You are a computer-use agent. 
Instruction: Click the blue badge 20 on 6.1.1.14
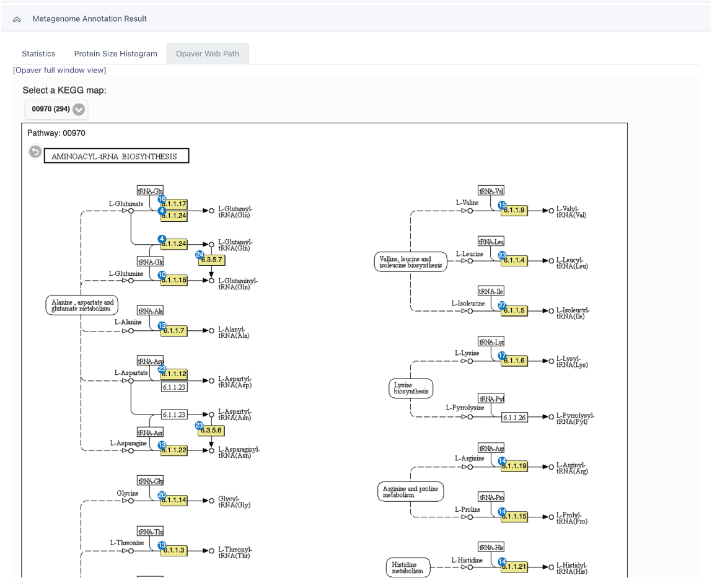162,496
